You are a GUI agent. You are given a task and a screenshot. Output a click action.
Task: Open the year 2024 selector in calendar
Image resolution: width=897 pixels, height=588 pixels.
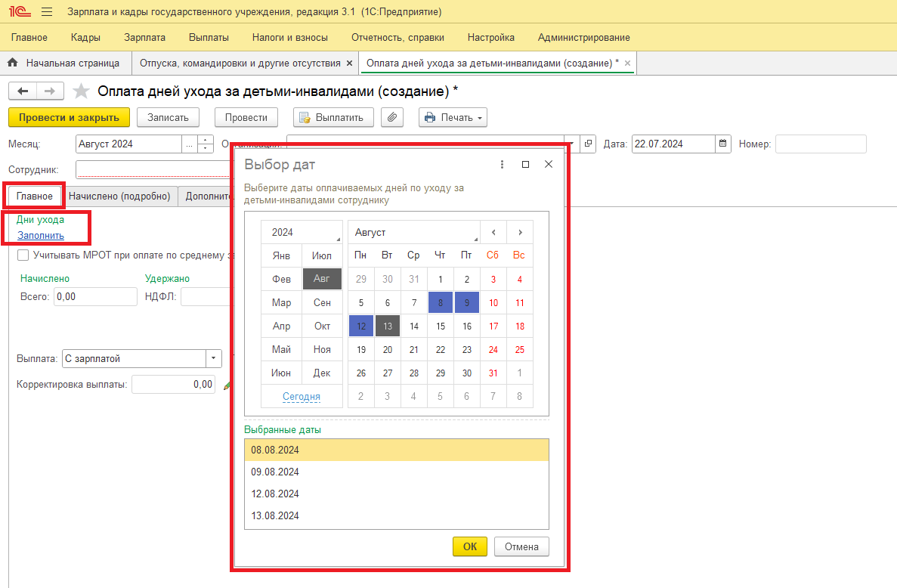[302, 232]
